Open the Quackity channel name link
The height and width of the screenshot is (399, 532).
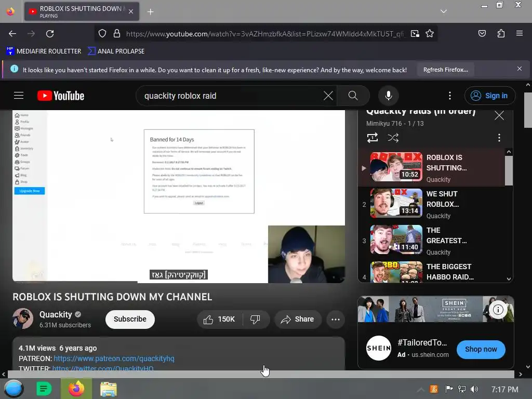(56, 314)
